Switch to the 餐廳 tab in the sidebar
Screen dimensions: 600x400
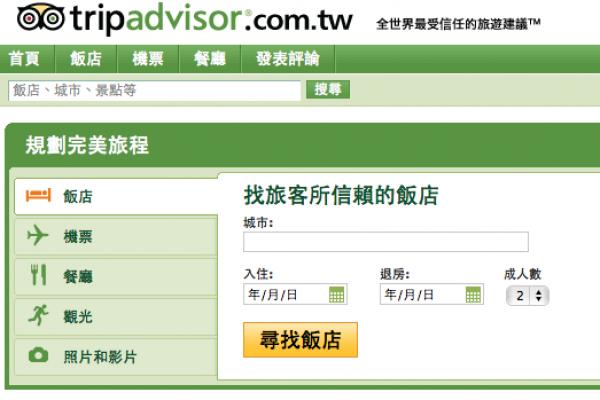[116, 276]
